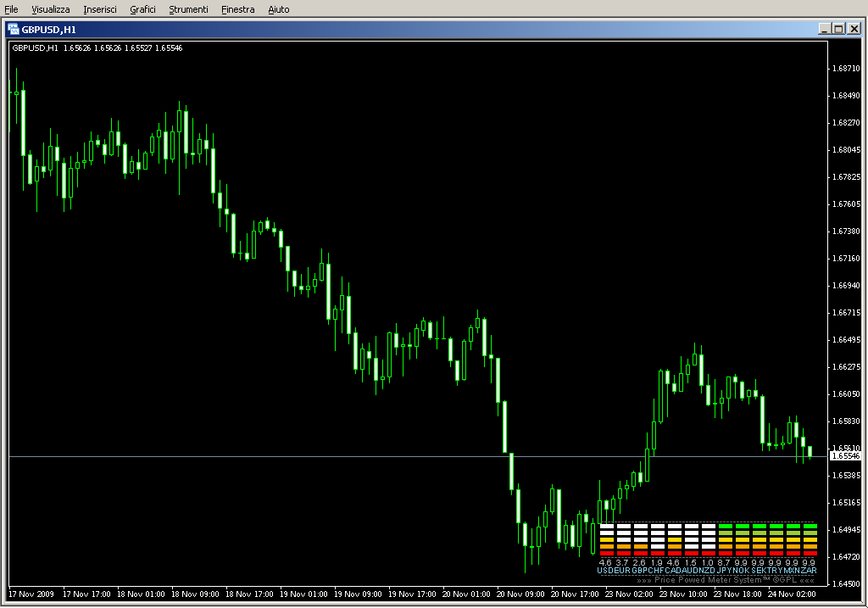Open the Strumenti menu
This screenshot has height=608, width=868.
tap(188, 9)
